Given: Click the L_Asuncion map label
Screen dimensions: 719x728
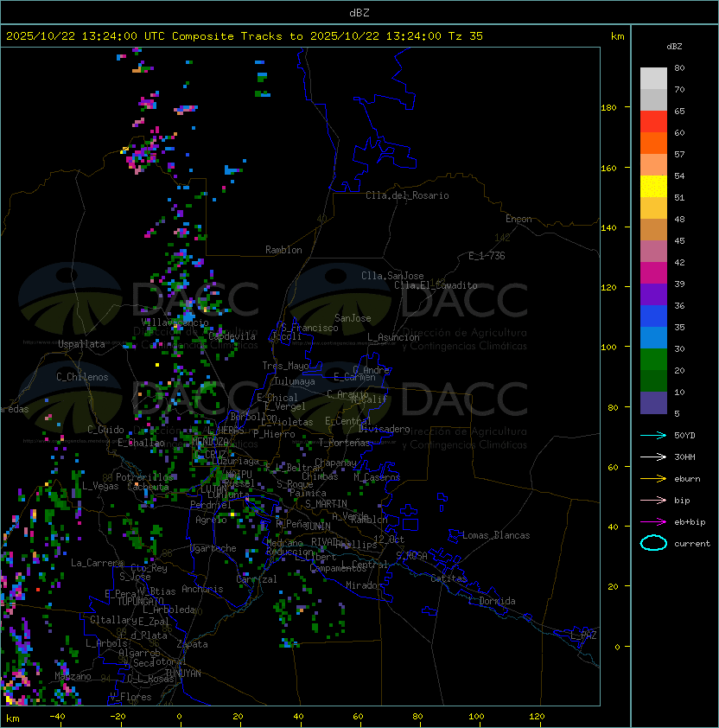Looking at the screenshot, I should pos(393,337).
